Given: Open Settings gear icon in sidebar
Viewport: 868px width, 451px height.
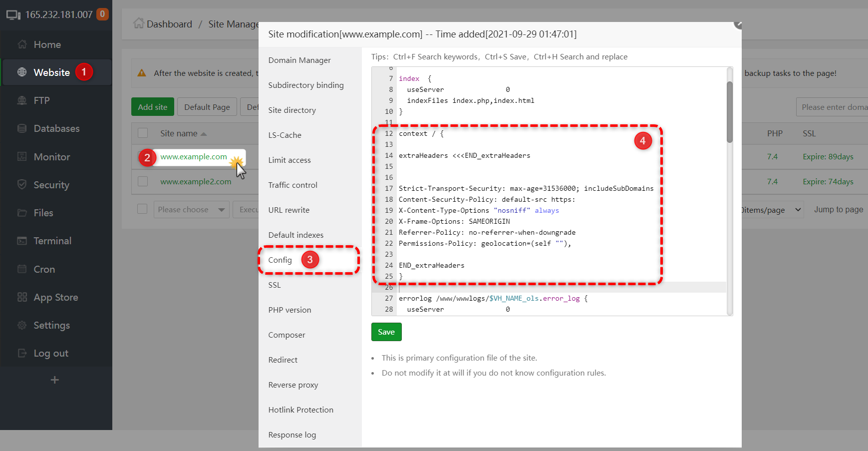Looking at the screenshot, I should tap(22, 325).
